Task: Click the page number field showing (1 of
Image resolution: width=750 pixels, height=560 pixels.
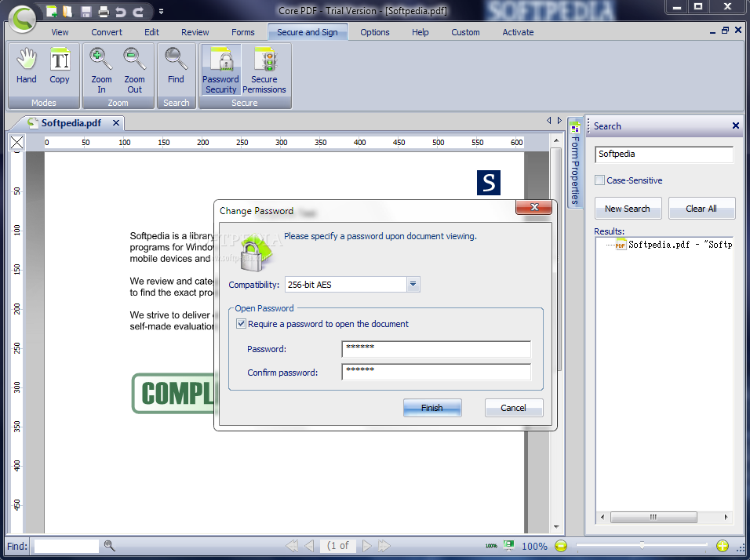Action: pyautogui.click(x=337, y=546)
